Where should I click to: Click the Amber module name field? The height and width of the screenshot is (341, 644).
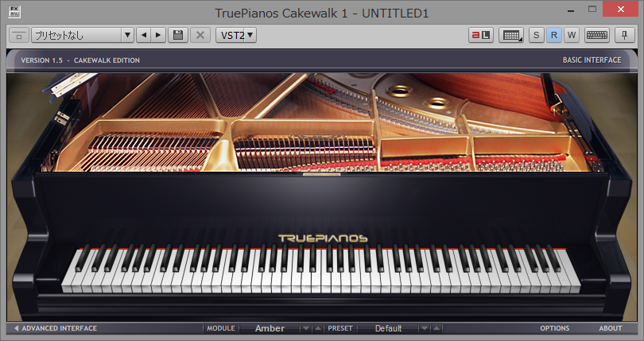click(270, 328)
